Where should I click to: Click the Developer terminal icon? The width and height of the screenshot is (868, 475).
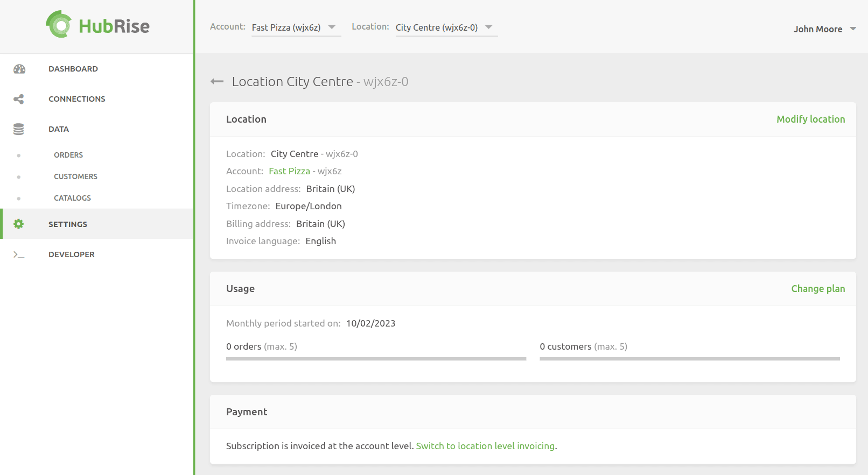click(19, 254)
